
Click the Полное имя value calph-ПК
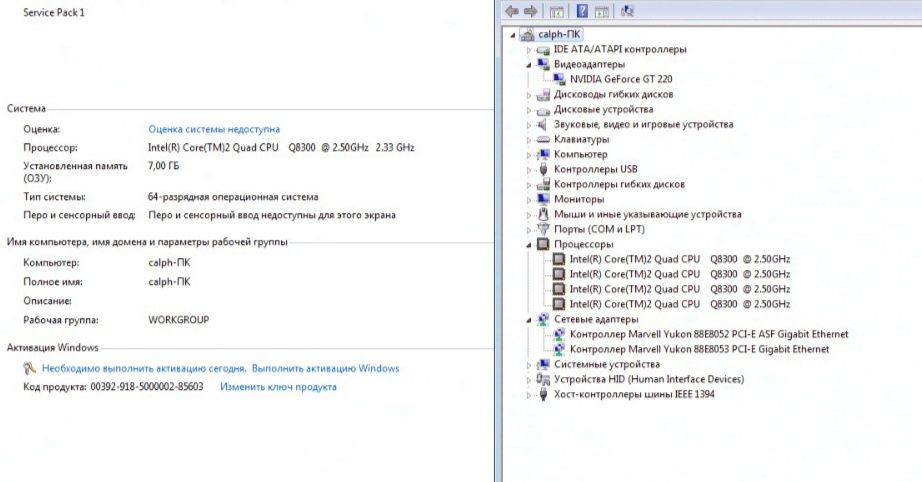(x=169, y=282)
